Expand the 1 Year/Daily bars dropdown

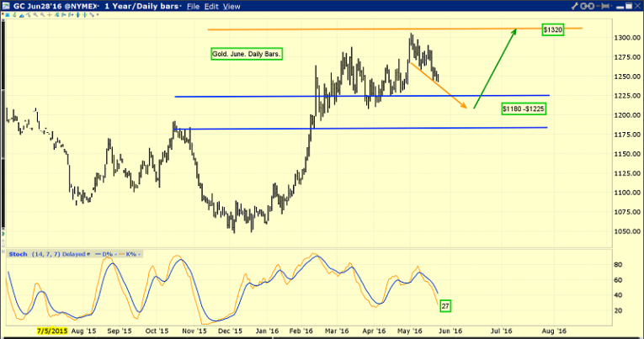click(140, 5)
